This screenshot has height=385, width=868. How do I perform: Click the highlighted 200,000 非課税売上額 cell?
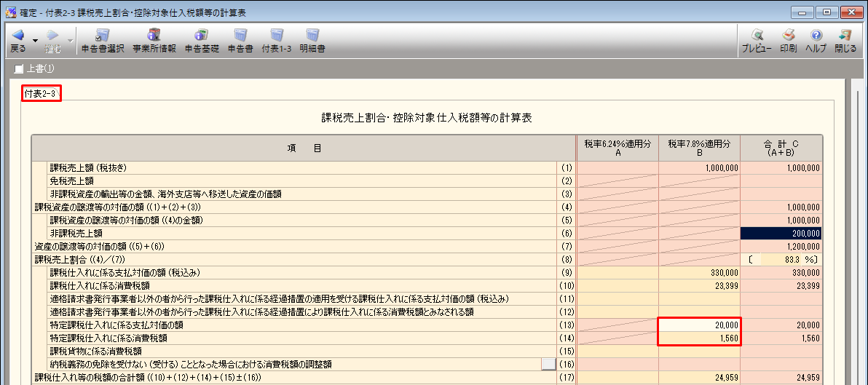781,233
